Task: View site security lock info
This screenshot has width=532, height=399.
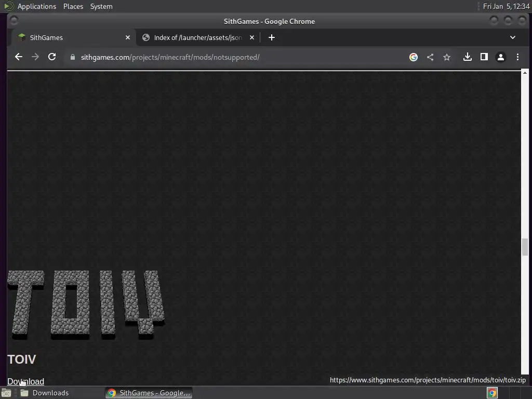Action: [72, 57]
